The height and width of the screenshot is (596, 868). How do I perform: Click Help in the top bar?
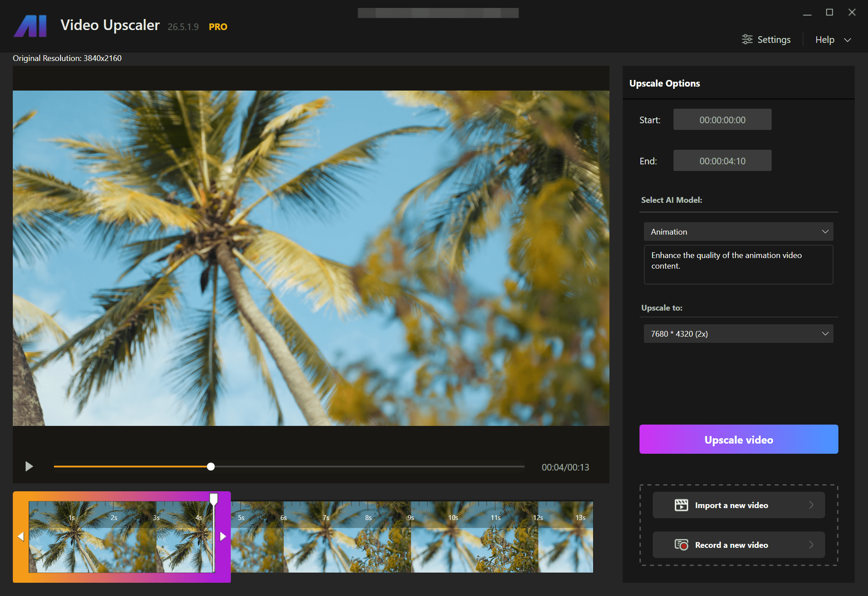(824, 39)
